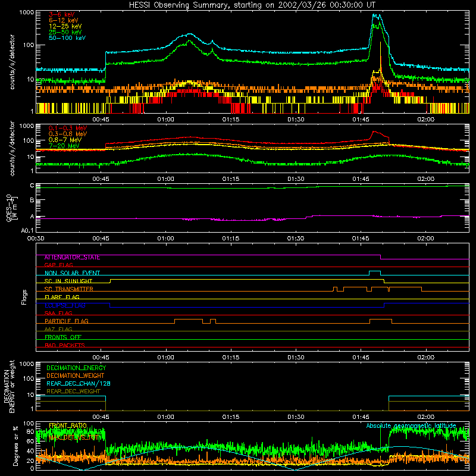Click the DECIMATION_ENERGY legend label
This screenshot has width=476, height=476.
pyautogui.click(x=76, y=368)
